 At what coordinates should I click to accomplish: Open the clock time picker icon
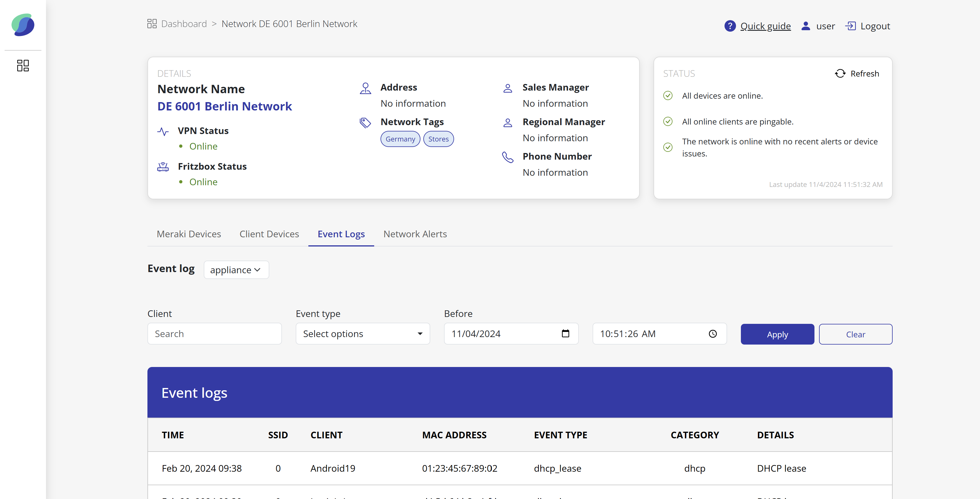click(x=712, y=333)
